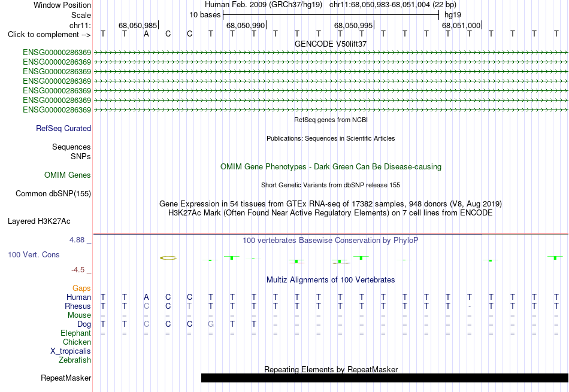Select the Layered H3K27Ac track label
The height and width of the screenshot is (392, 569).
39,221
